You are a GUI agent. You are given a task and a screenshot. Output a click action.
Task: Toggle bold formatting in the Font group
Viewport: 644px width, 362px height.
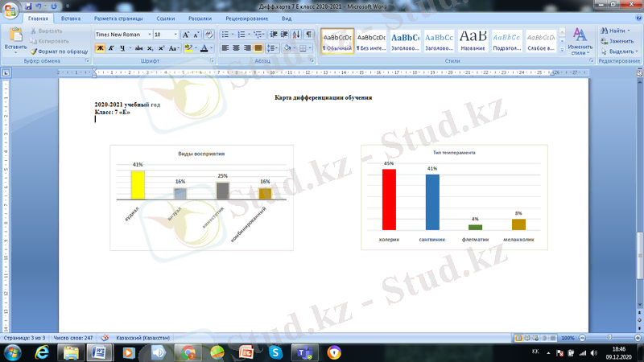coord(101,48)
